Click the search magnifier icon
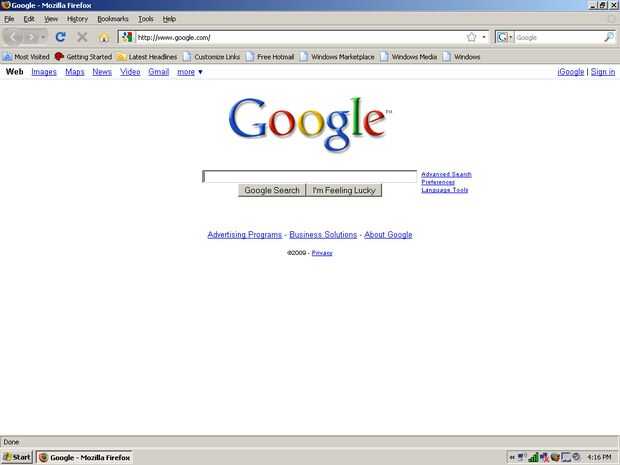This screenshot has width=620, height=465. point(609,37)
